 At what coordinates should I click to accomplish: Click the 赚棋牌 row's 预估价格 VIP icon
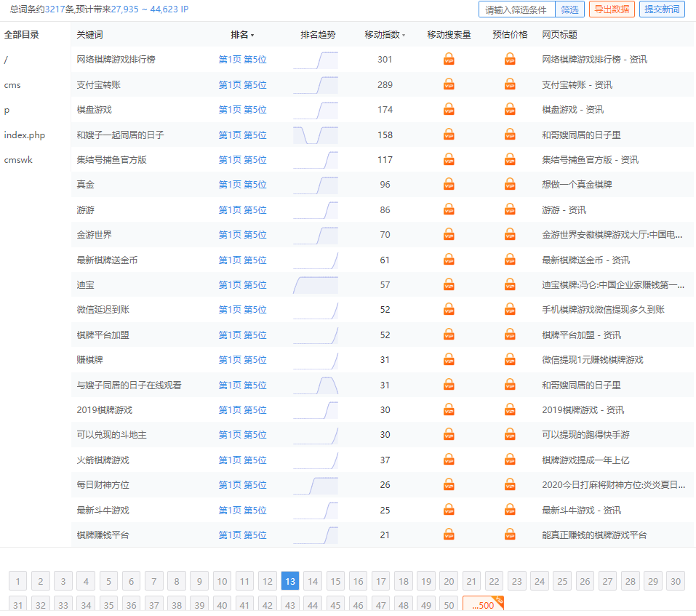(x=510, y=359)
